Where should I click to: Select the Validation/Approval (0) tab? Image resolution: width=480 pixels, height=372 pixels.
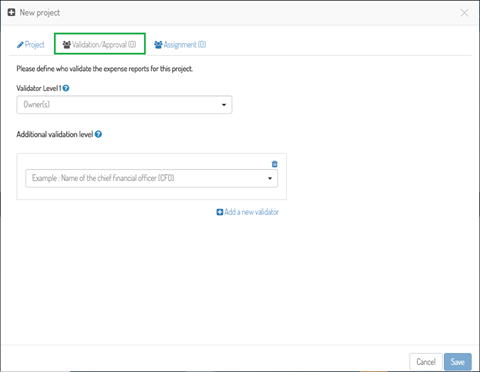(100, 45)
